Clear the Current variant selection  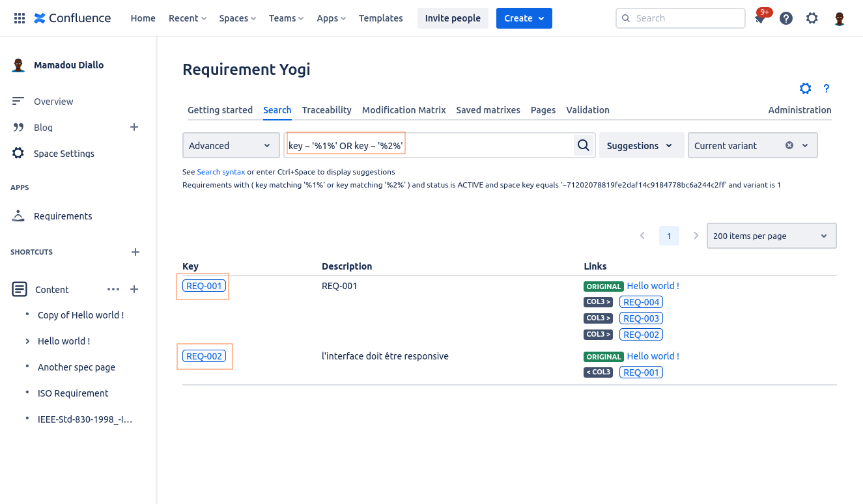tap(789, 145)
